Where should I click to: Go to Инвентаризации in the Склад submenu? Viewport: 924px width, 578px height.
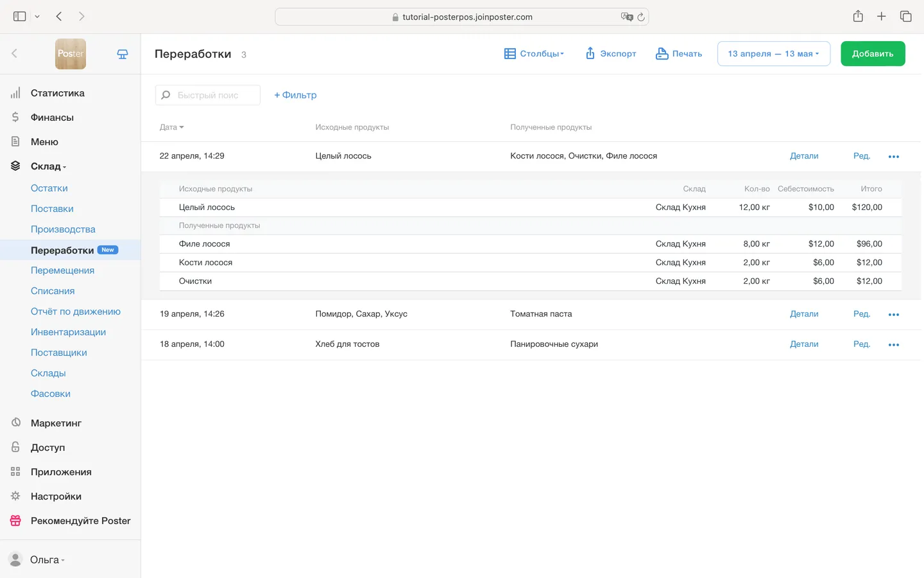pos(68,332)
